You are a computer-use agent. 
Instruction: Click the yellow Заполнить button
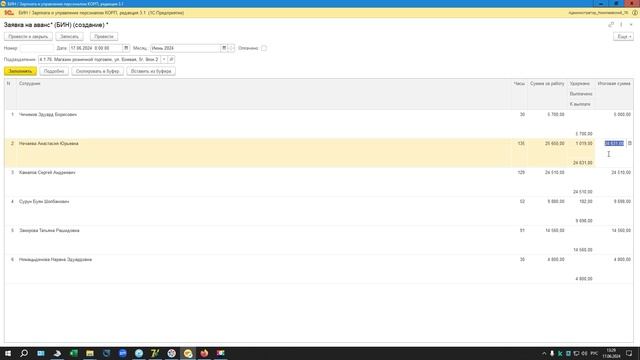[20, 71]
